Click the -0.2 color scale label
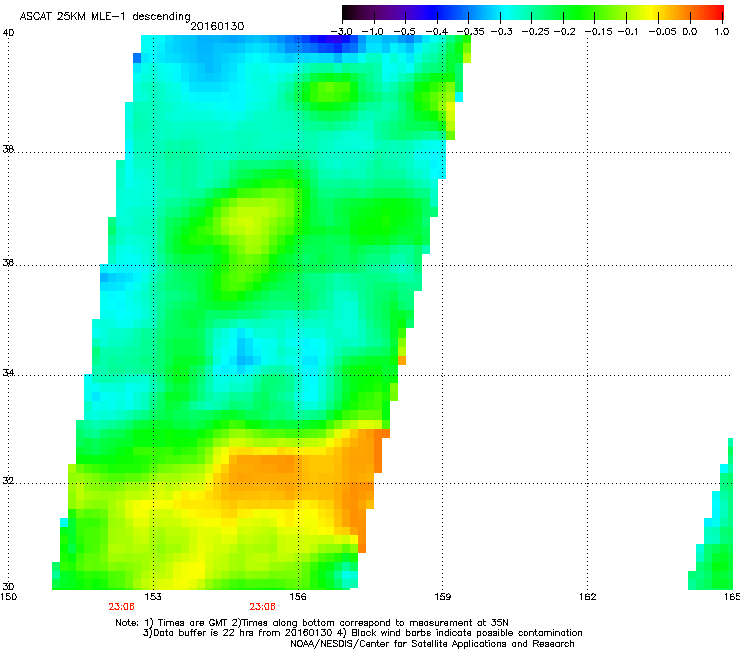This screenshot has height=650, width=740. [565, 32]
